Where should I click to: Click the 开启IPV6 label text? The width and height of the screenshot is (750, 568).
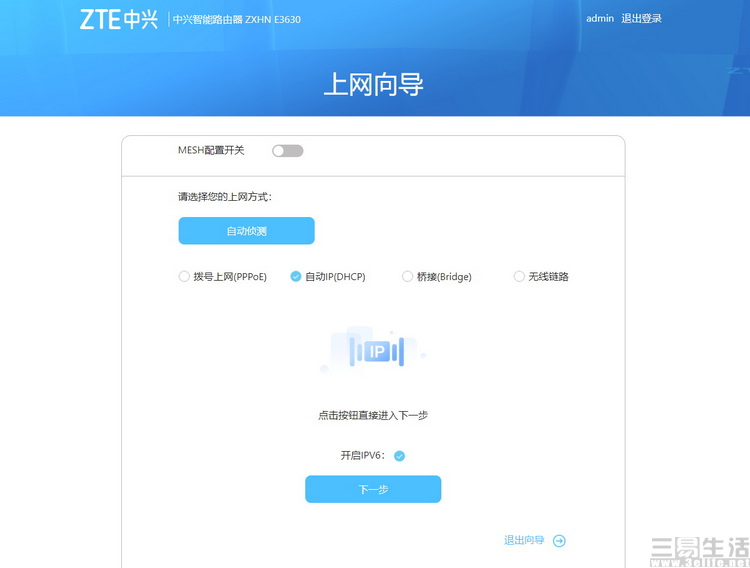click(x=363, y=456)
